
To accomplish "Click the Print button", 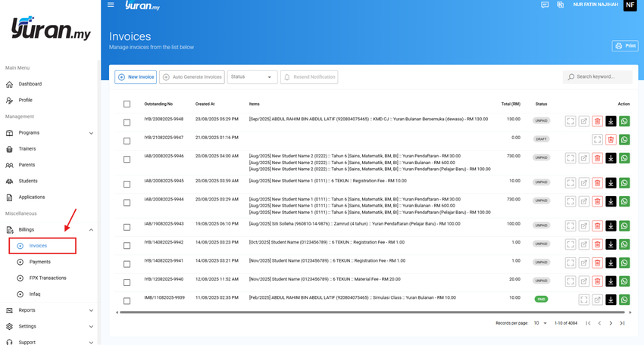I will pos(625,46).
